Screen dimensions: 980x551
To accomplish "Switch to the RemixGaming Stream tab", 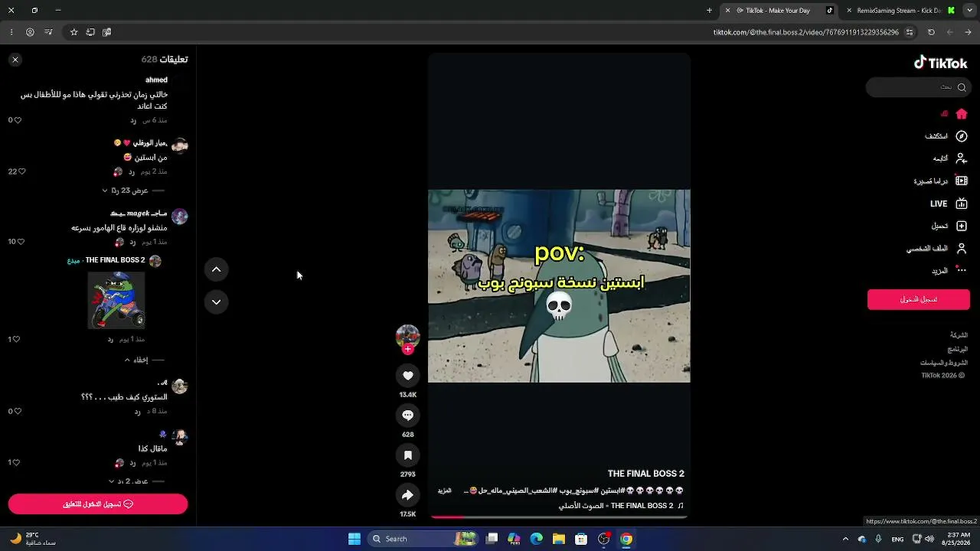I will 899,11.
